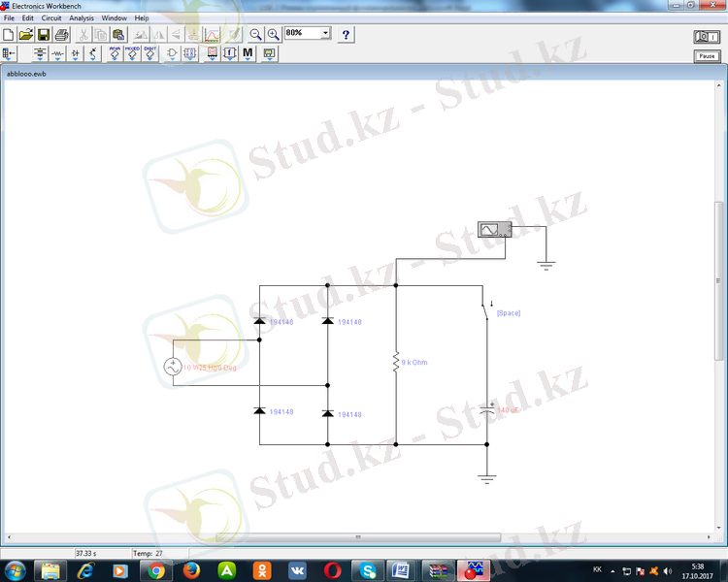Save the circuit with floppy icon

pyautogui.click(x=44, y=35)
